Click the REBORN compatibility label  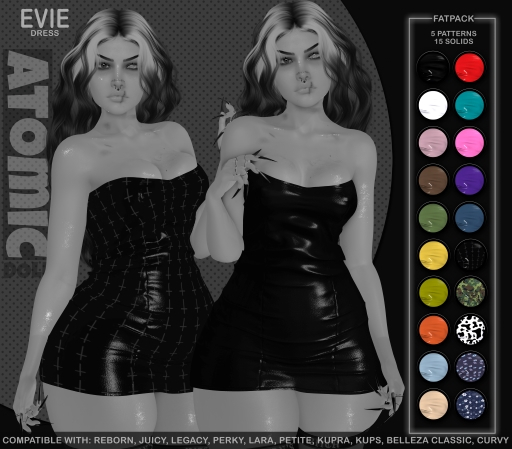tap(114, 440)
